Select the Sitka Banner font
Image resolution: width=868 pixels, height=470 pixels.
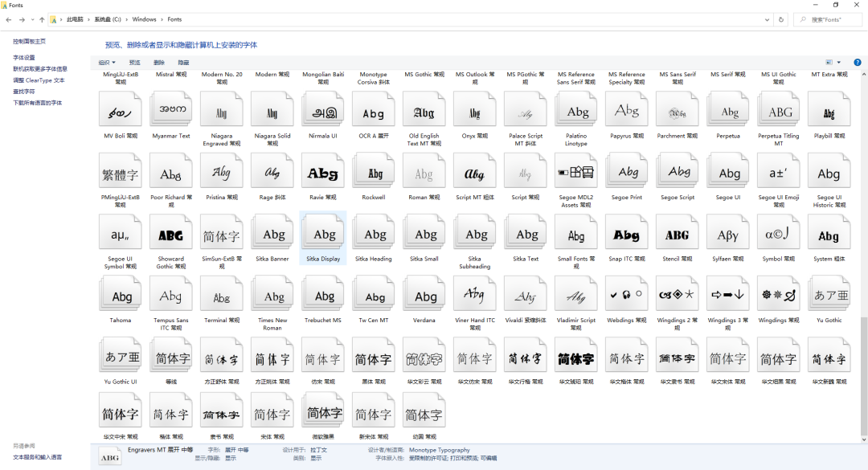click(272, 233)
